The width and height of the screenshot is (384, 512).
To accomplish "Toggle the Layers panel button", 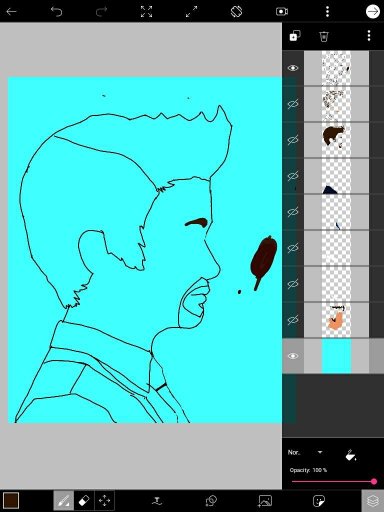I will pyautogui.click(x=373, y=501).
